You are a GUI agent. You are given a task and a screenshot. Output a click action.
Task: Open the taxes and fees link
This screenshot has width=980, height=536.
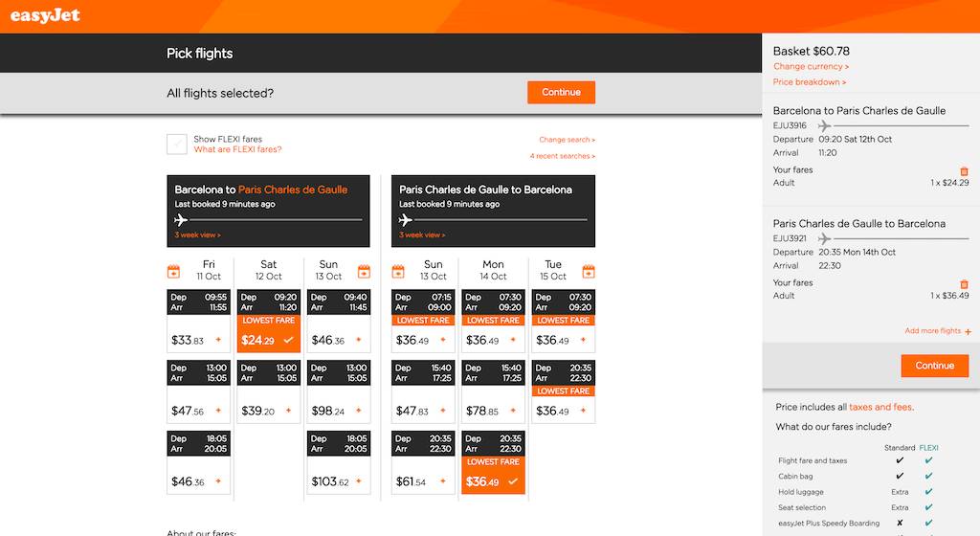pyautogui.click(x=881, y=408)
